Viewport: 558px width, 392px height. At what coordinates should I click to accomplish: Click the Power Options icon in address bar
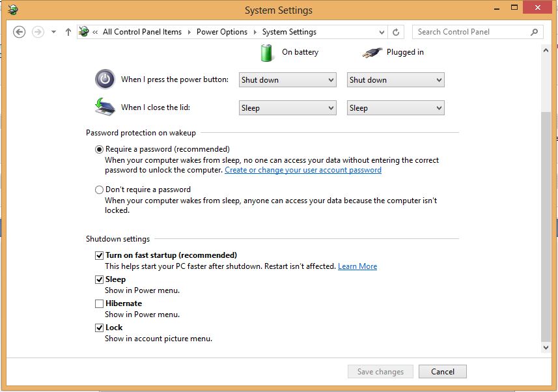click(84, 32)
